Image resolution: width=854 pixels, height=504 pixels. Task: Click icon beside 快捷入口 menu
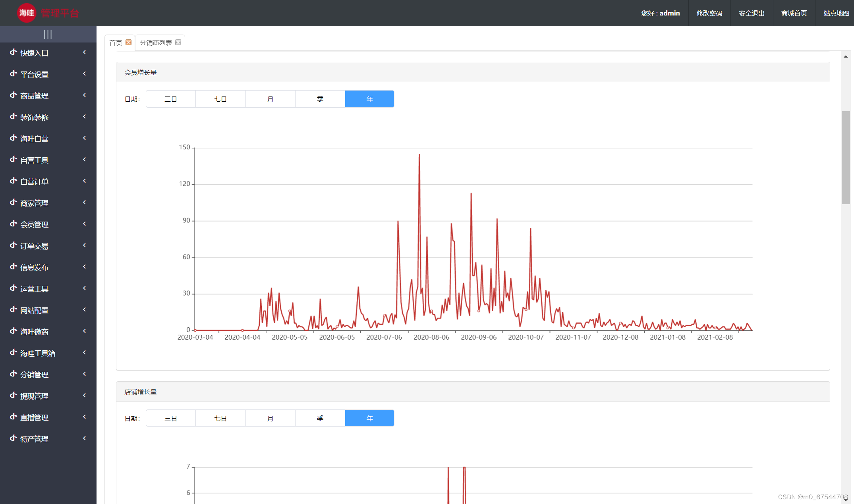(x=14, y=52)
